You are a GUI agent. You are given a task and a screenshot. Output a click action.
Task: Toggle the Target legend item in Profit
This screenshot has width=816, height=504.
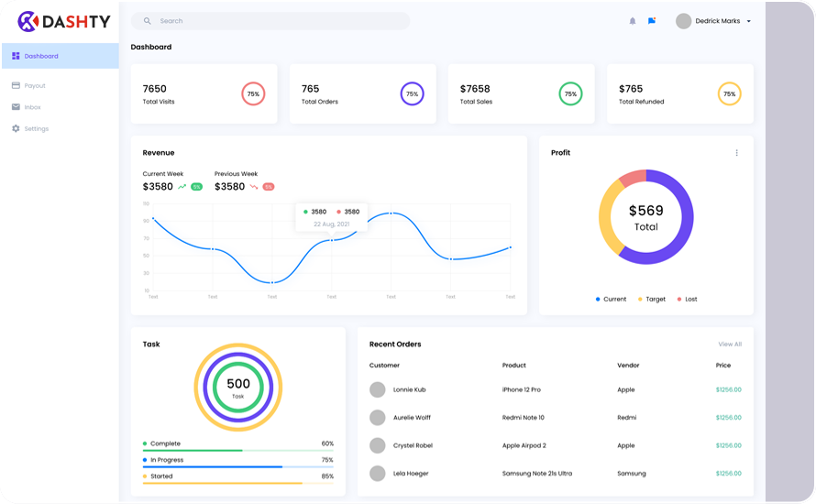click(x=652, y=300)
